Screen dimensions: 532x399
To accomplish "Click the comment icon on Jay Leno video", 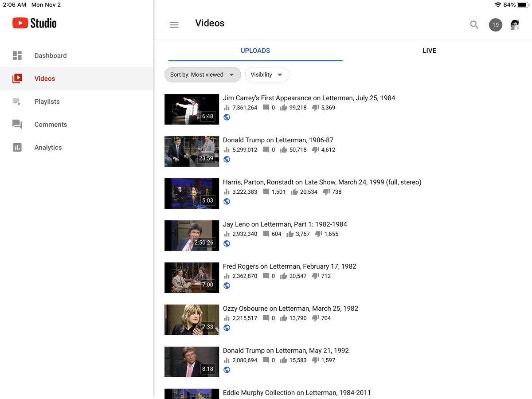I will click(266, 234).
